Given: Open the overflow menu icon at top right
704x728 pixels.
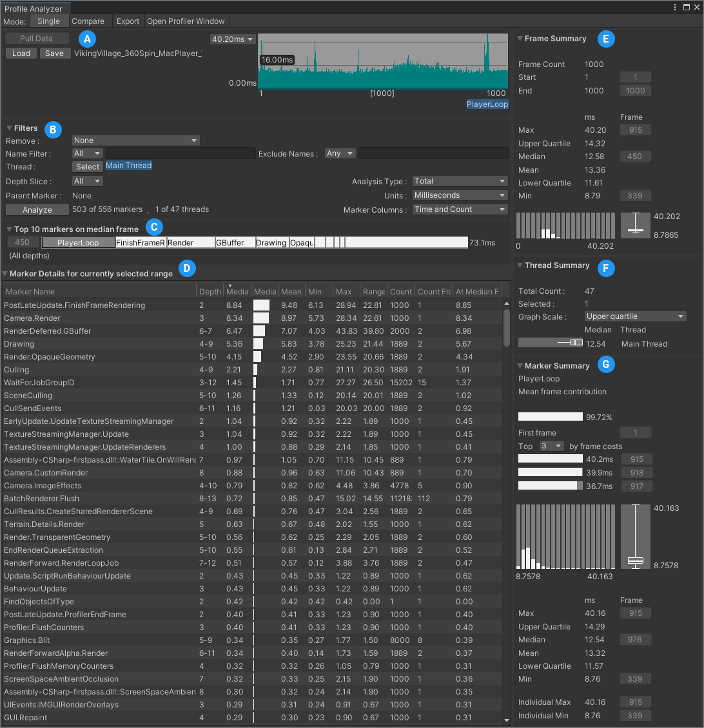Looking at the screenshot, I should pyautogui.click(x=674, y=6).
